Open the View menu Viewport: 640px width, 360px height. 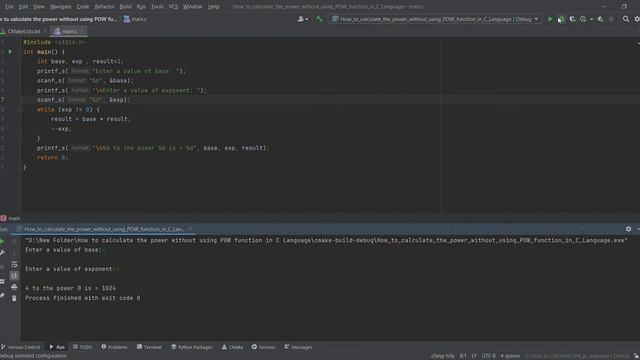[39, 7]
